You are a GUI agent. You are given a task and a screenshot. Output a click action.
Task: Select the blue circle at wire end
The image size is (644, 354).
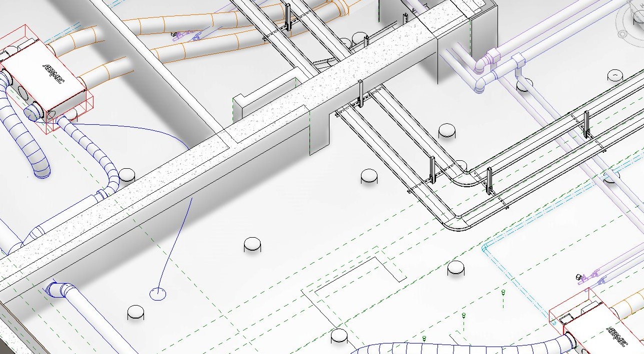tap(158, 294)
